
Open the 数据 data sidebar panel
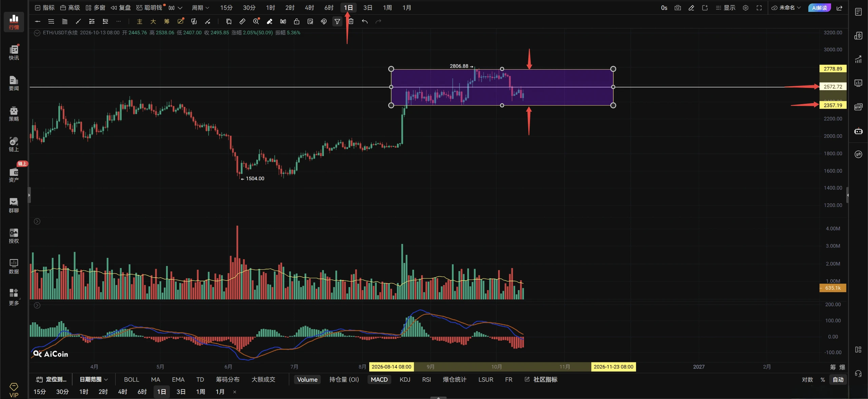coord(14,266)
